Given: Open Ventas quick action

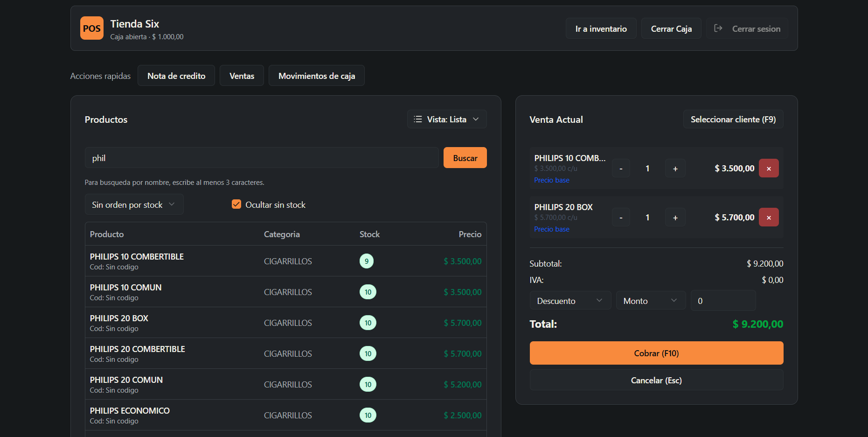Looking at the screenshot, I should click(x=242, y=76).
